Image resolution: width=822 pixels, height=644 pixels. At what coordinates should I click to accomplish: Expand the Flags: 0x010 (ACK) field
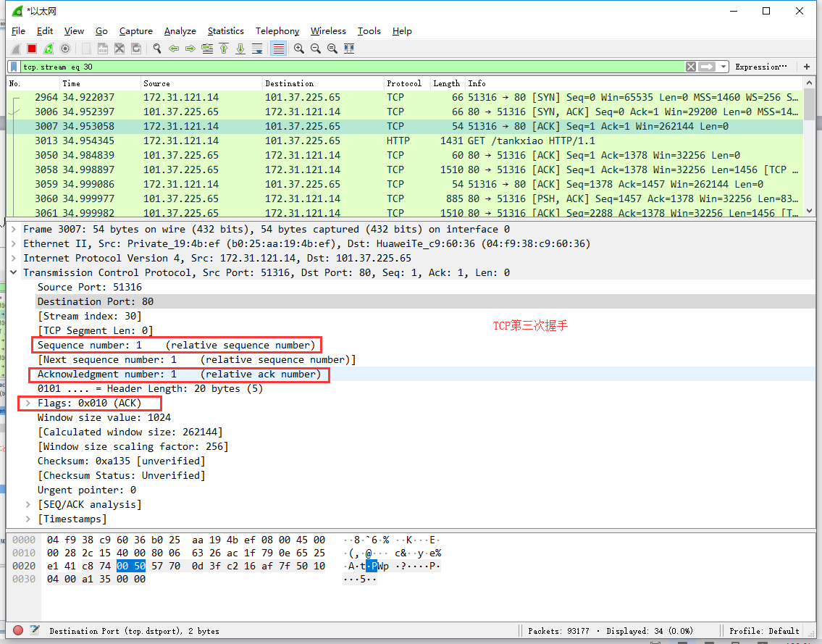tap(28, 403)
